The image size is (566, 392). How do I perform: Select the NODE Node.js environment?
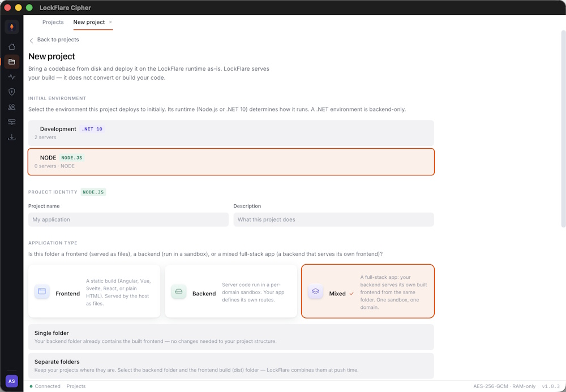[x=231, y=162]
